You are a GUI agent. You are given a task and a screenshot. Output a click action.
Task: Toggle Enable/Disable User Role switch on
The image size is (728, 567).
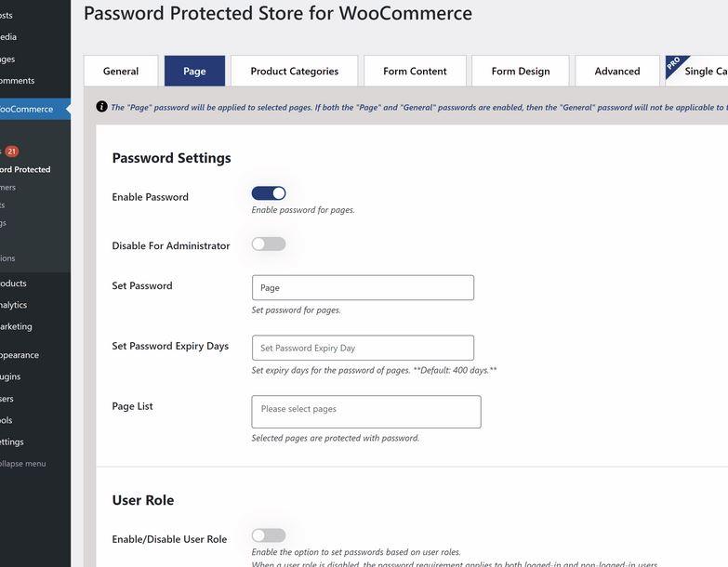tap(269, 535)
